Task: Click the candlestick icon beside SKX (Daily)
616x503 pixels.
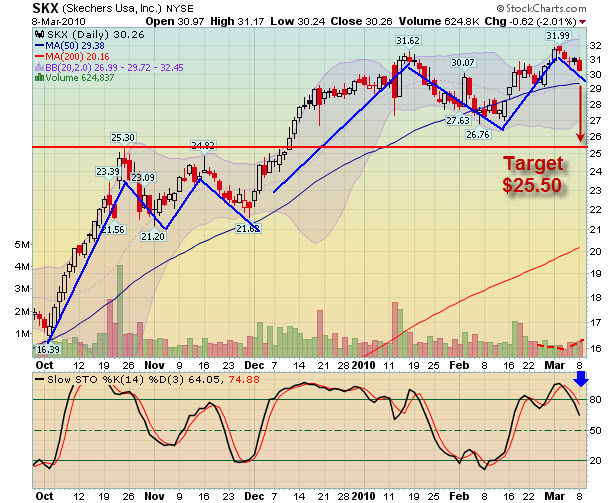Action: [39, 35]
